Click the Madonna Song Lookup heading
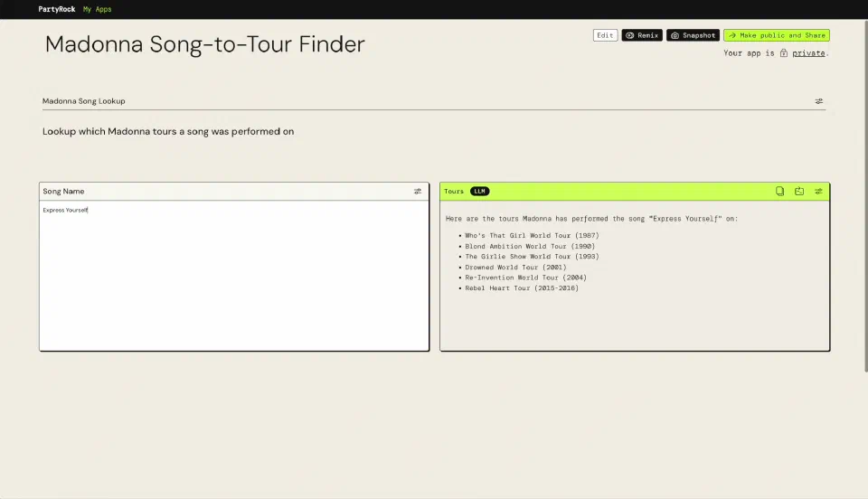This screenshot has width=868, height=499. tap(83, 101)
